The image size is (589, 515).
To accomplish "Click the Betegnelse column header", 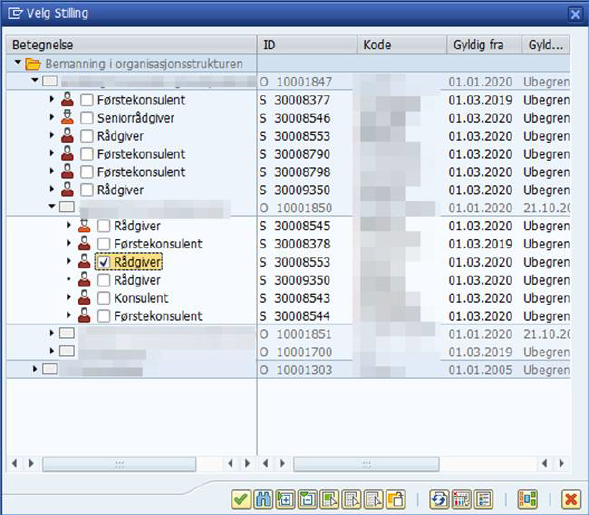I will (x=131, y=45).
